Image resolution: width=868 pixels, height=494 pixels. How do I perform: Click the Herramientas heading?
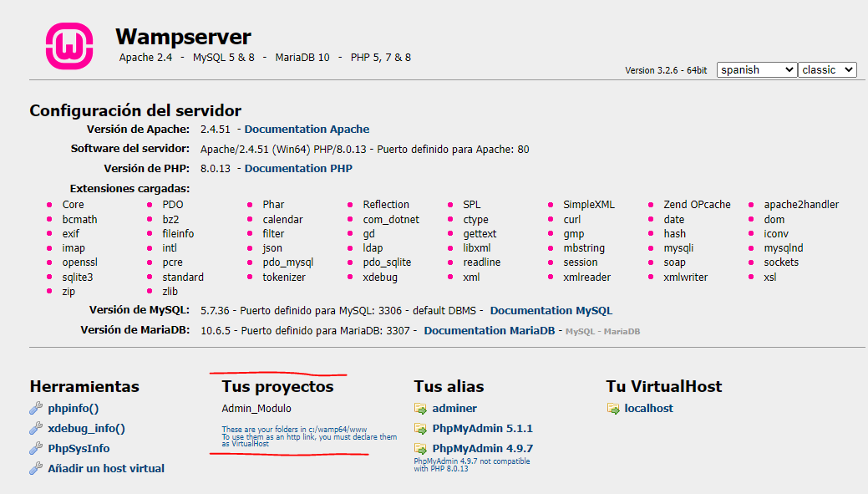click(x=84, y=386)
